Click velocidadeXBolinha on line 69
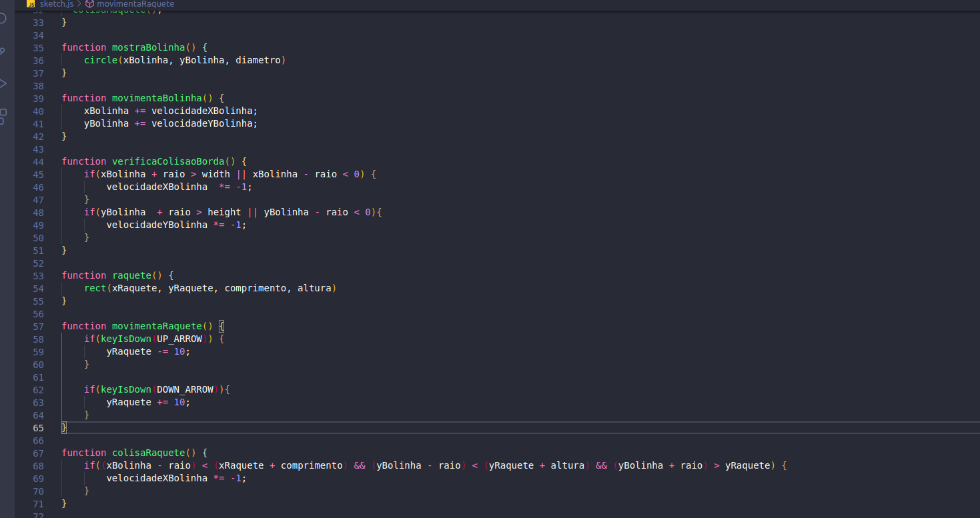980x518 pixels. click(x=157, y=478)
